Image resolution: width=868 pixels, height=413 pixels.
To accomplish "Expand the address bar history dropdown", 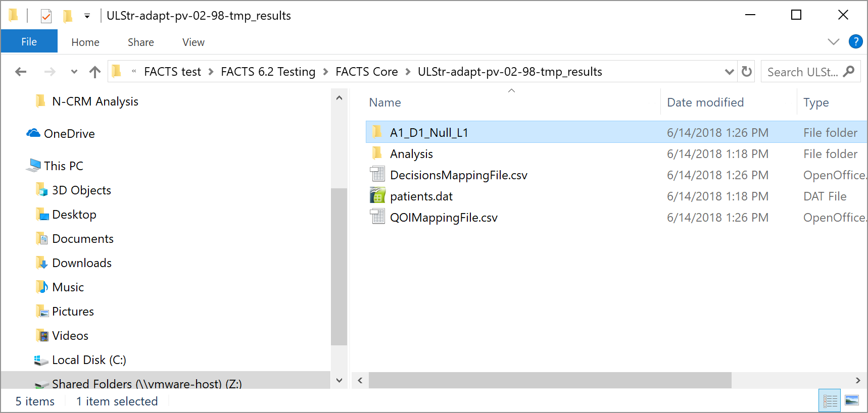I will [729, 72].
